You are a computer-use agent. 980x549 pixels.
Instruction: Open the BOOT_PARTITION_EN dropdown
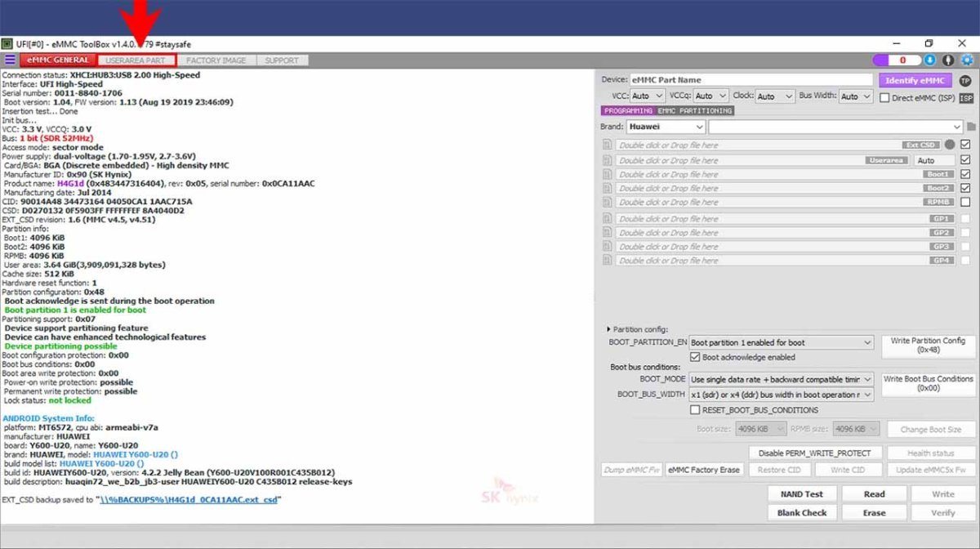pos(782,342)
